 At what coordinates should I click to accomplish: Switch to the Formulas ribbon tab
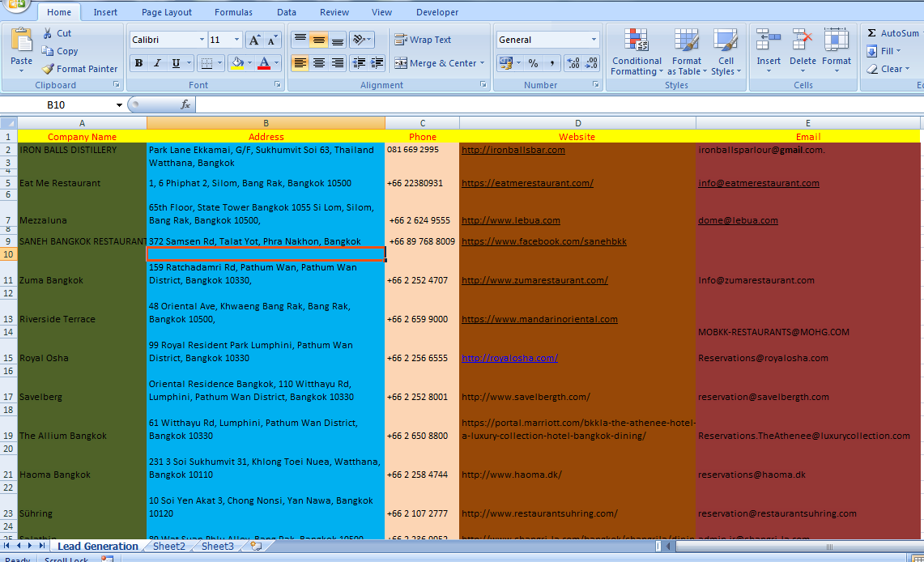[x=233, y=11]
